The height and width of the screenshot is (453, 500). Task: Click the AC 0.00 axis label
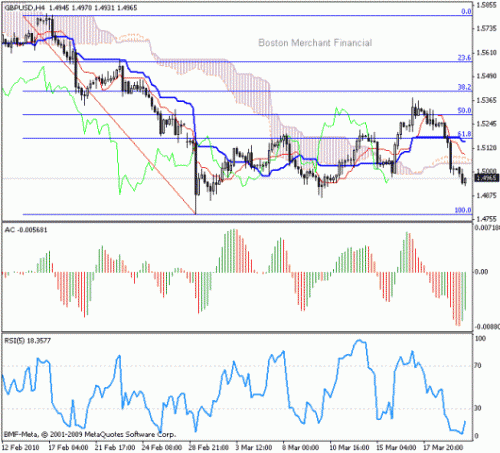(x=482, y=272)
